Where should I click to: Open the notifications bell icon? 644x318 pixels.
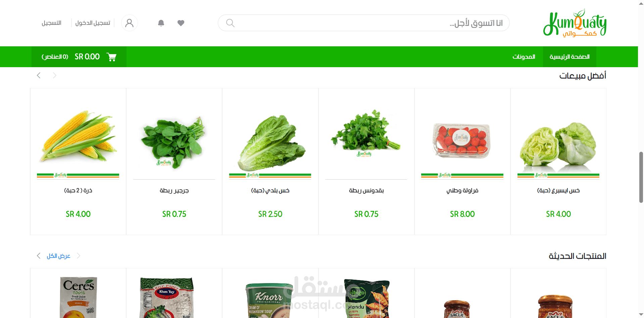(x=161, y=23)
